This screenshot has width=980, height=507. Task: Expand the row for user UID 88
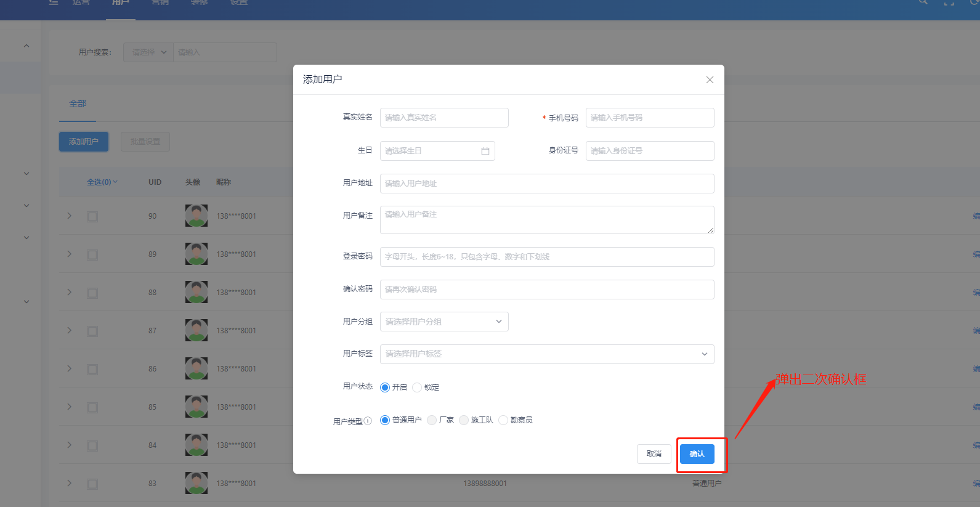(70, 292)
